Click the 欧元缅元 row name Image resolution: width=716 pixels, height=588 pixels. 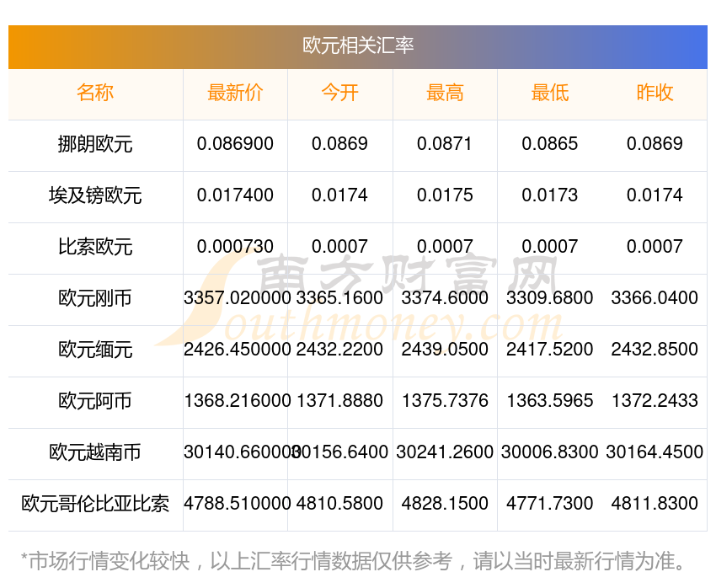(95, 350)
